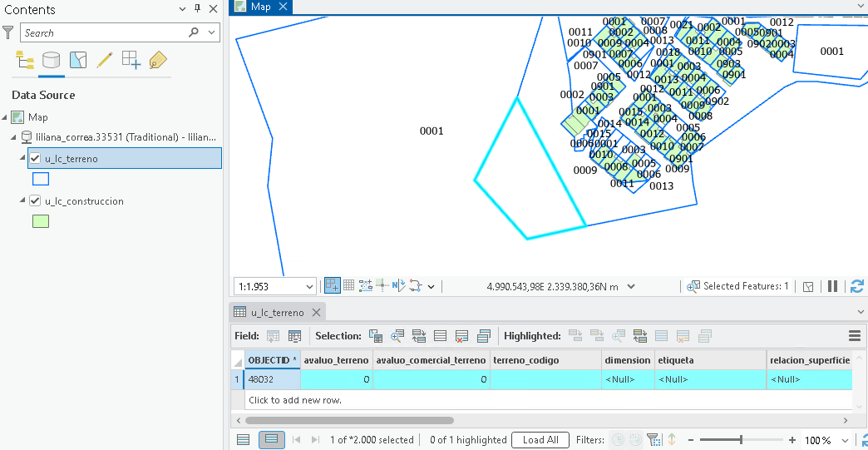Uncheck the u_lc_construccion layer visibility
This screenshot has height=450, width=868.
(x=35, y=201)
